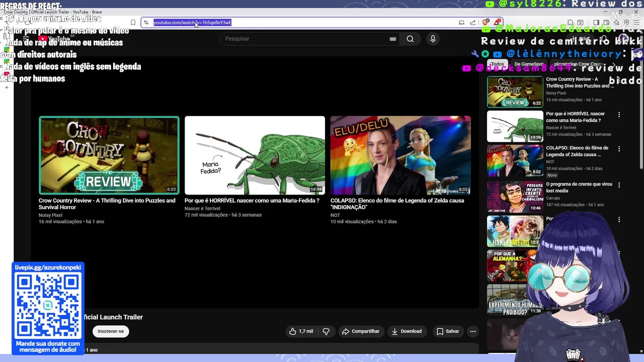Image resolution: width=644 pixels, height=362 pixels.
Task: Start voice search with the microphone icon
Action: [433, 39]
